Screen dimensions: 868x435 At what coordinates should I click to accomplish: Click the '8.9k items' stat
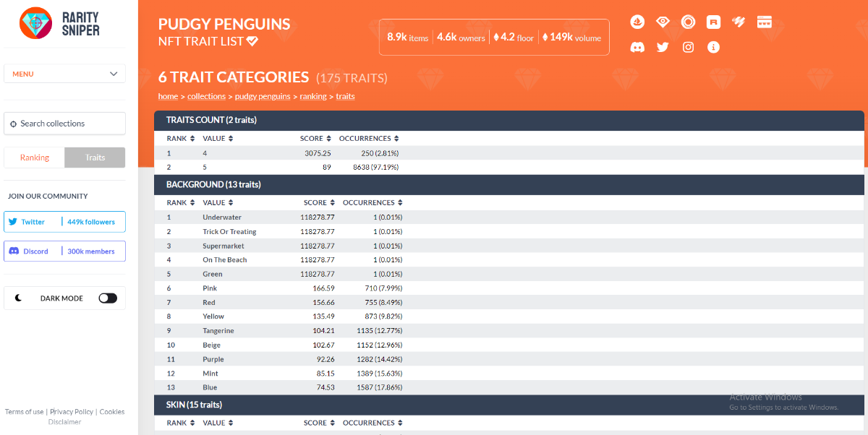[408, 38]
